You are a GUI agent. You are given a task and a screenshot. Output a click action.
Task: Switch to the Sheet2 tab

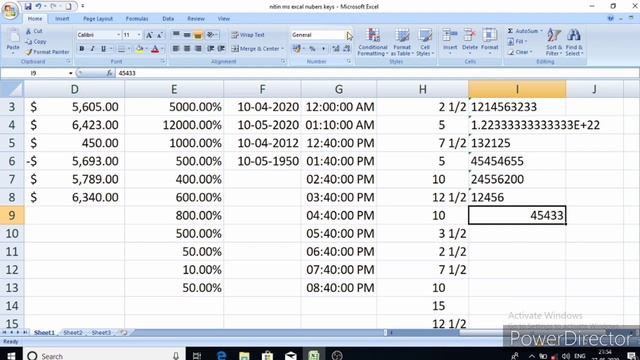(x=73, y=333)
